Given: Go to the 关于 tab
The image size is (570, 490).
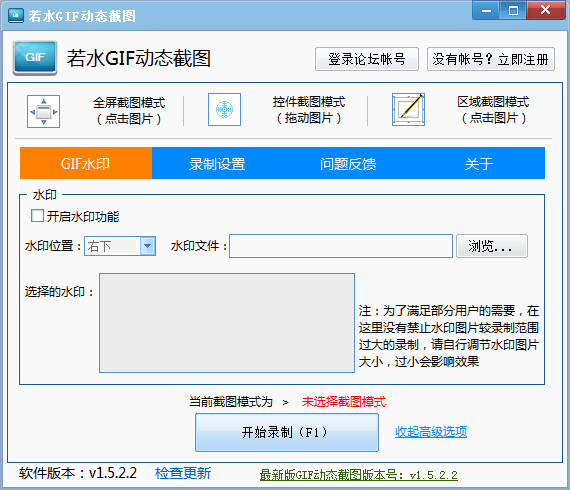Looking at the screenshot, I should click(x=479, y=164).
